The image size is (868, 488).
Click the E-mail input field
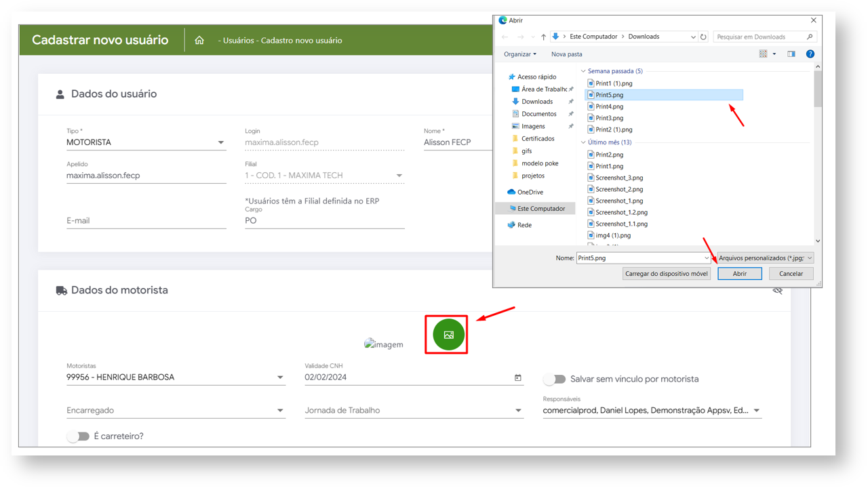[146, 221]
